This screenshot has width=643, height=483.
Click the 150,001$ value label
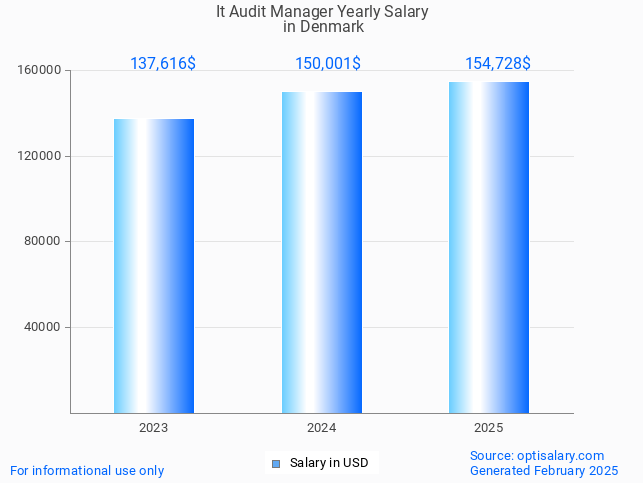point(328,63)
